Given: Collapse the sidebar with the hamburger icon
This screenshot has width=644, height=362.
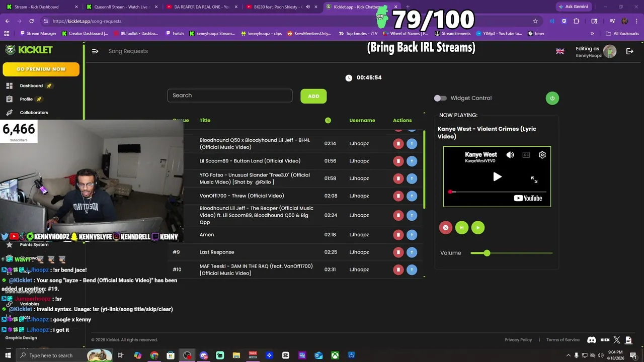Looking at the screenshot, I should (x=95, y=51).
